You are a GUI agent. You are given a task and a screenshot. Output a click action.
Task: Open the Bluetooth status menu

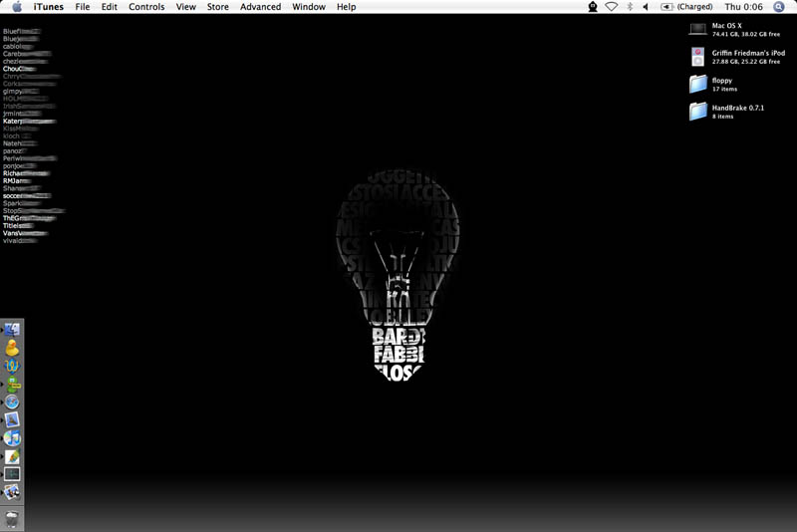[x=630, y=7]
